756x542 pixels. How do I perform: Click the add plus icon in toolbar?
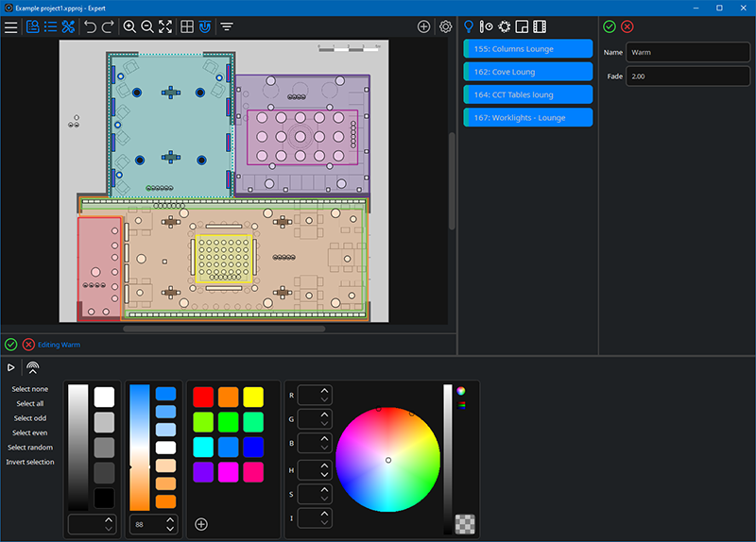click(423, 27)
